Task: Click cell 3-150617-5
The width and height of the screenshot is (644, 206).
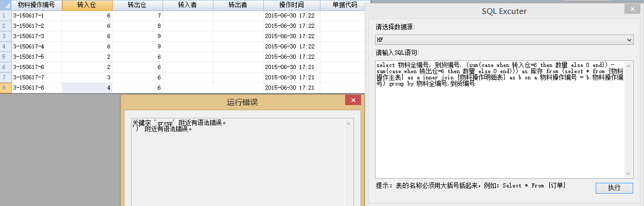Action: (x=37, y=57)
